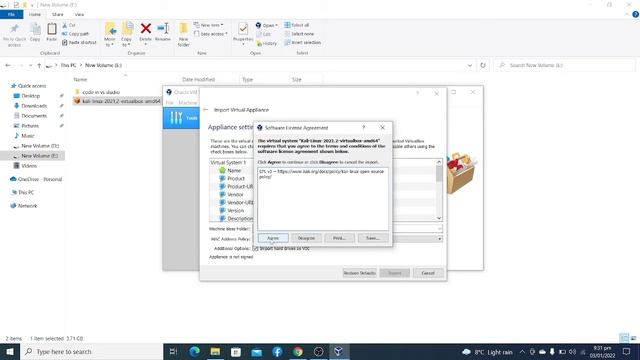640x360 pixels.
Task: Click the license text area
Action: (322, 199)
